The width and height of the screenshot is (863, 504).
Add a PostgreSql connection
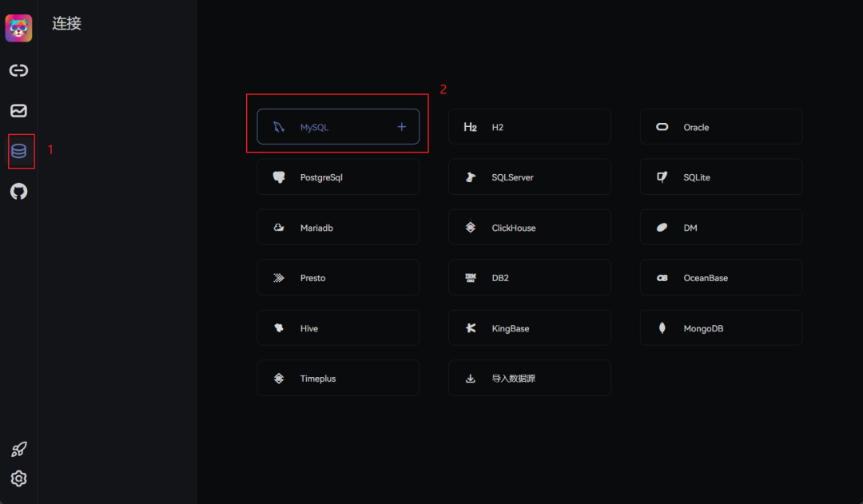point(338,177)
